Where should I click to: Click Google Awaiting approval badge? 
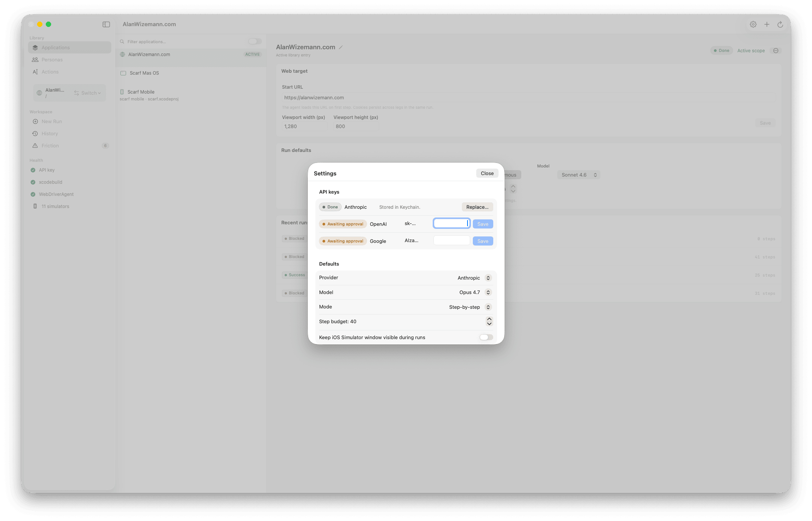click(343, 241)
